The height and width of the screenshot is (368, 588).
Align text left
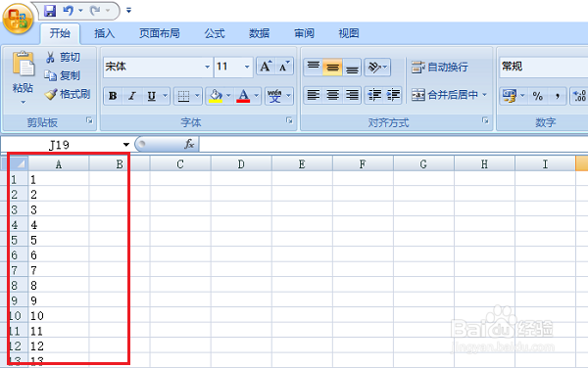pos(314,95)
